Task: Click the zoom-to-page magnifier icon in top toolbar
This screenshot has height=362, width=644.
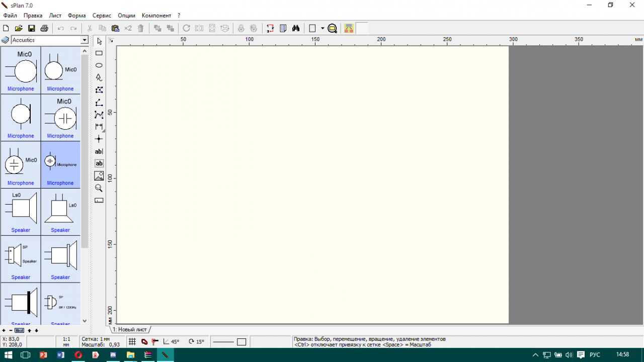Action: [332, 28]
